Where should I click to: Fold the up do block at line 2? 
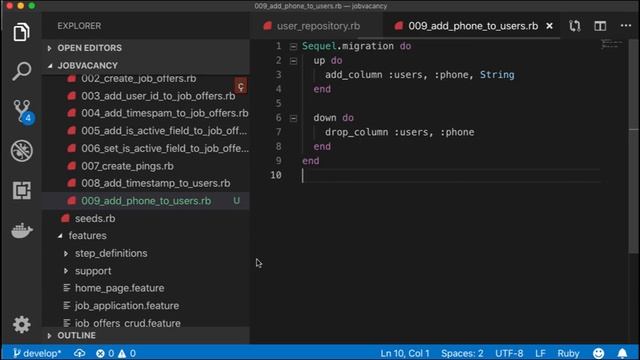click(x=293, y=61)
